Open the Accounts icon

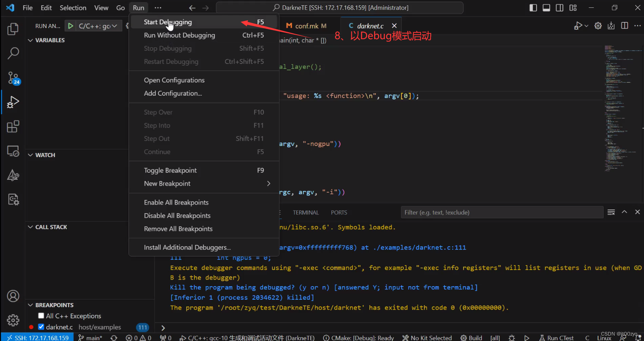point(13,296)
